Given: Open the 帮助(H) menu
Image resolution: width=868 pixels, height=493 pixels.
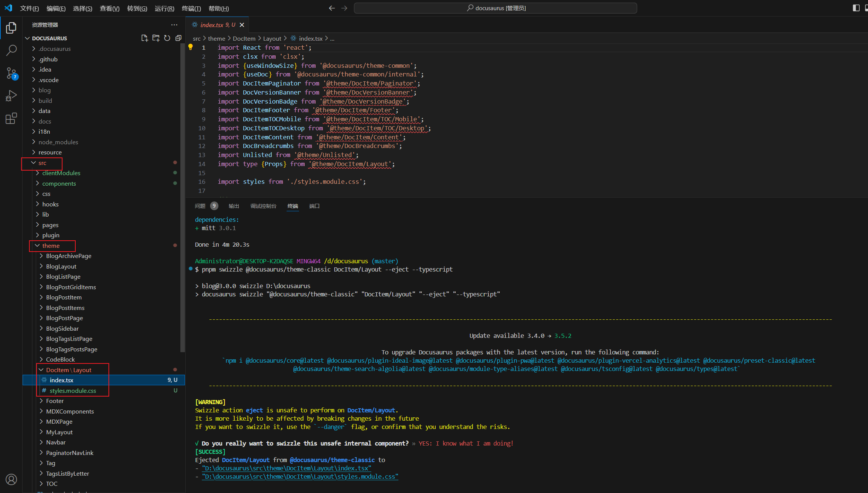Looking at the screenshot, I should click(x=219, y=8).
